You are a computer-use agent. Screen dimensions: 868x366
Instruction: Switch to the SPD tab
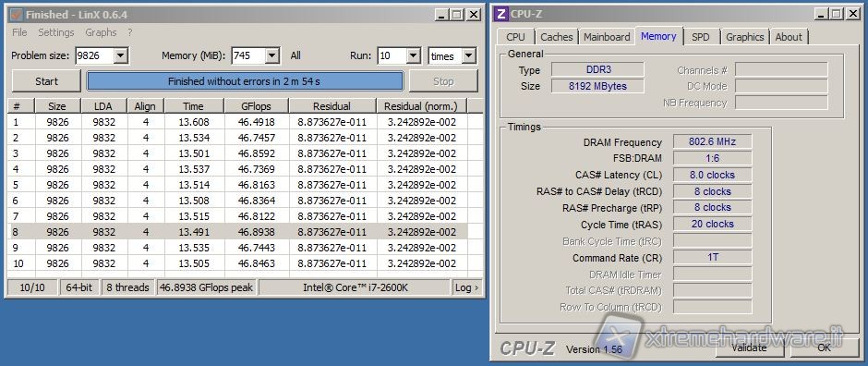pyautogui.click(x=700, y=37)
